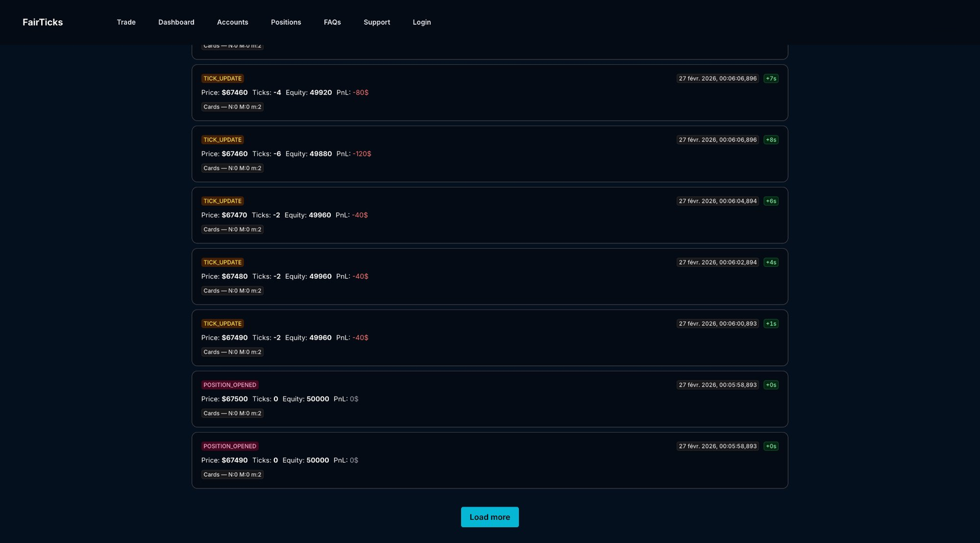
Task: Click the +8s elapsed time badge
Action: coord(771,140)
